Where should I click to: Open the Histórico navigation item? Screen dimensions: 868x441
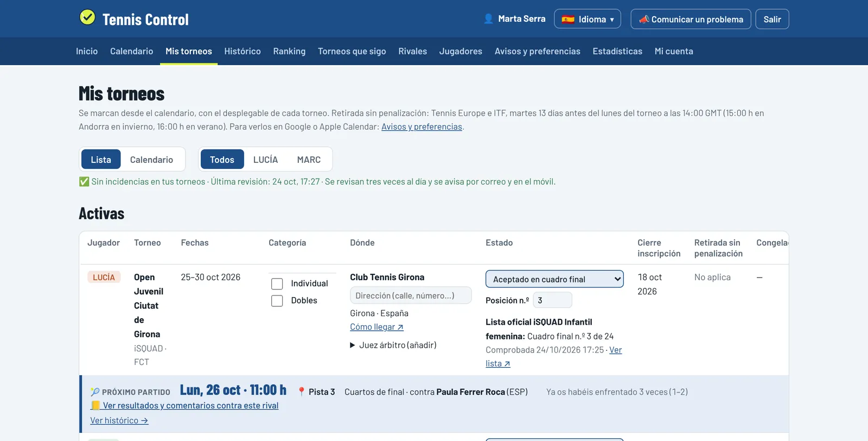point(242,51)
